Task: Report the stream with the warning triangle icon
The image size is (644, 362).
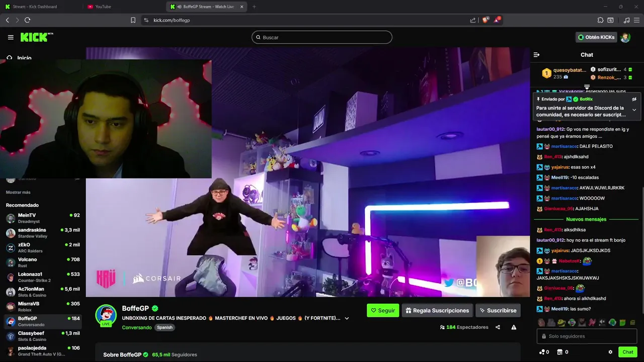Action: (514, 327)
